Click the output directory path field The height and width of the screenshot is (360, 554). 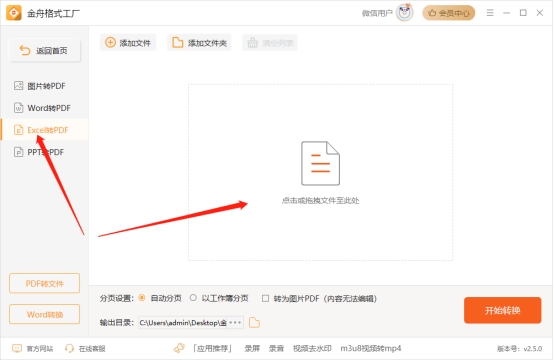coord(182,323)
